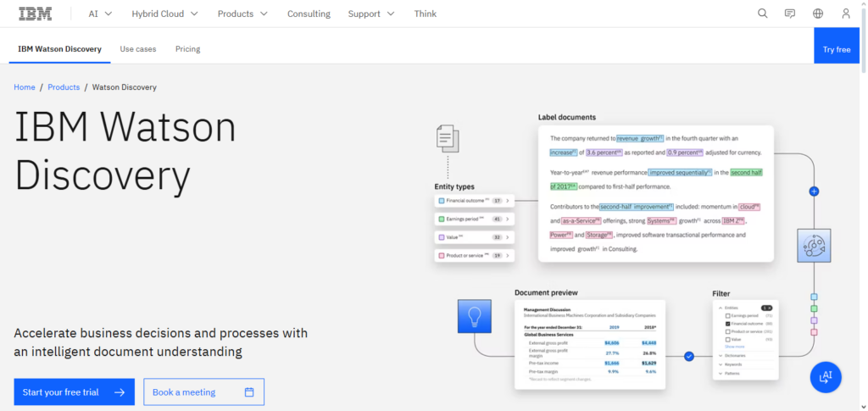This screenshot has height=411, width=868.
Task: Check the Value filter checkbox
Action: (x=728, y=339)
